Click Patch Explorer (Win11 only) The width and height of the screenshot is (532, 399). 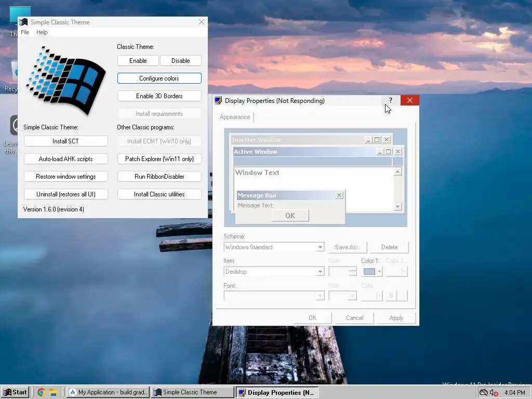(159, 159)
